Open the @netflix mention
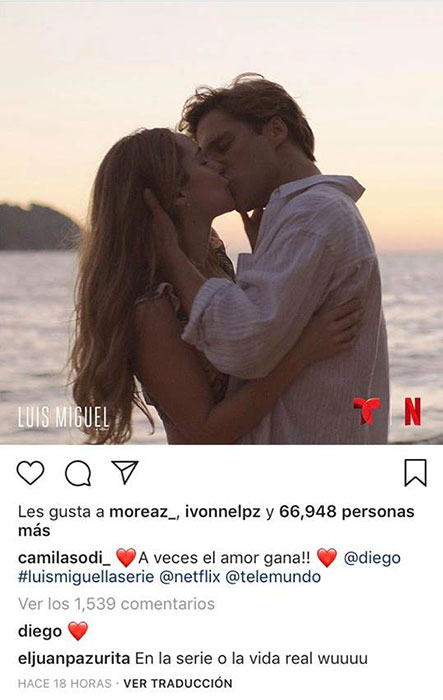 click(x=190, y=577)
